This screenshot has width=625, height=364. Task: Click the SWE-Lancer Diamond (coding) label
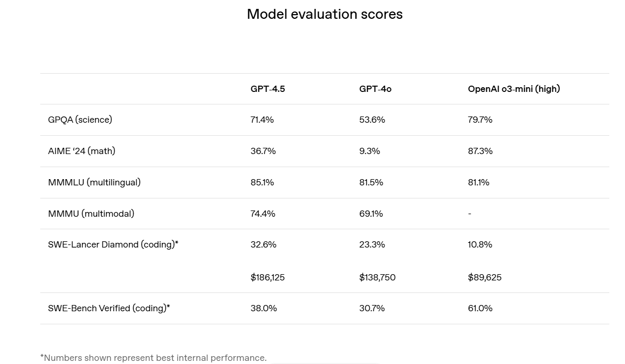[x=113, y=244]
